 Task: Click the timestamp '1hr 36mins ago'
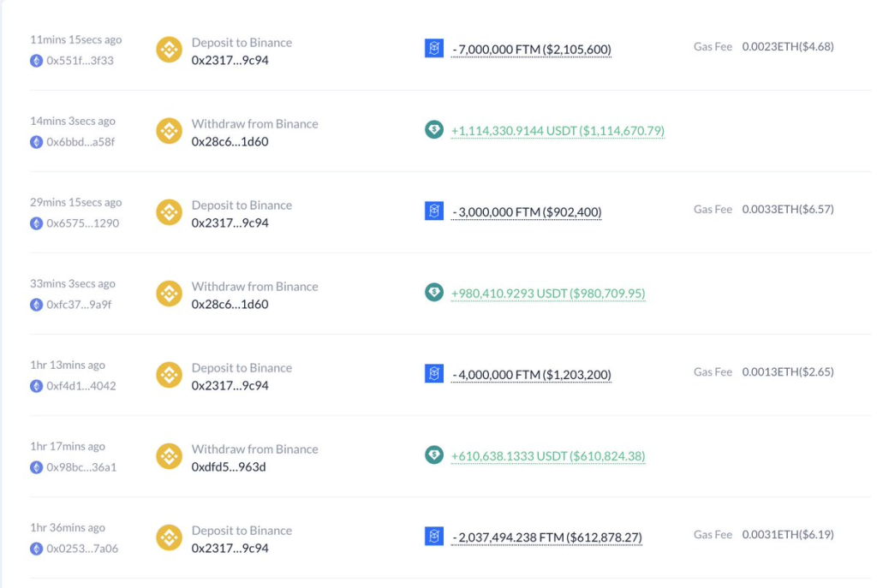(68, 527)
